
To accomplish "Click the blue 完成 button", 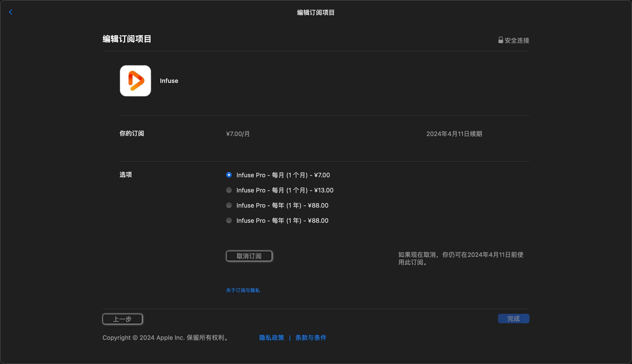I will coord(513,318).
